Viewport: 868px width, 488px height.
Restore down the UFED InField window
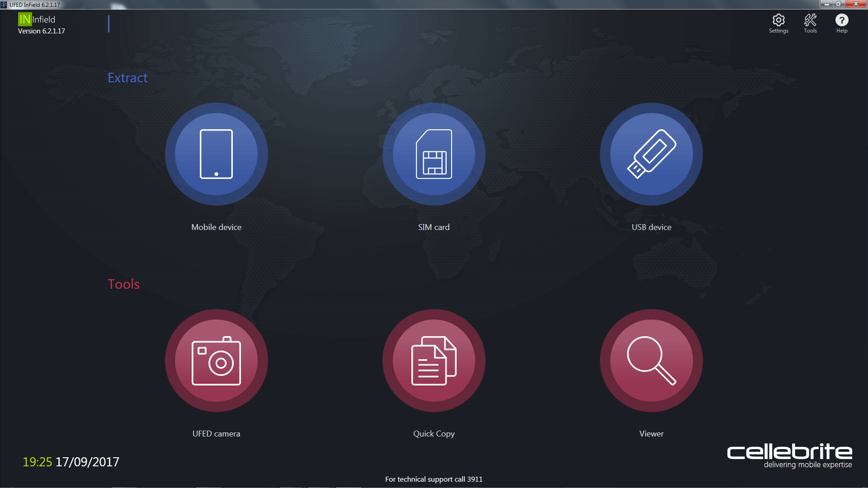pos(838,4)
